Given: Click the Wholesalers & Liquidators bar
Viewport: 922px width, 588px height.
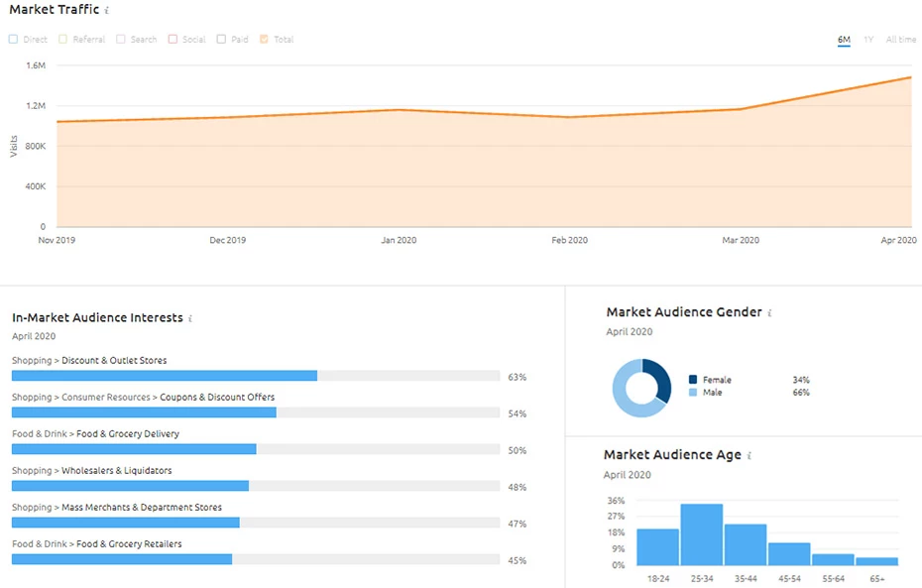Looking at the screenshot, I should click(256, 486).
